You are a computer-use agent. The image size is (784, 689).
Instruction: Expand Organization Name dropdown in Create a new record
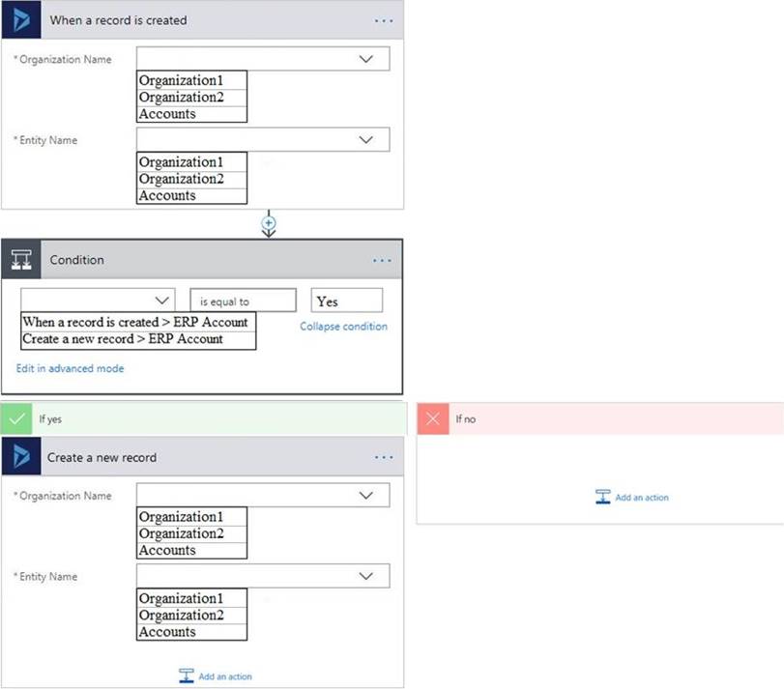coord(365,496)
